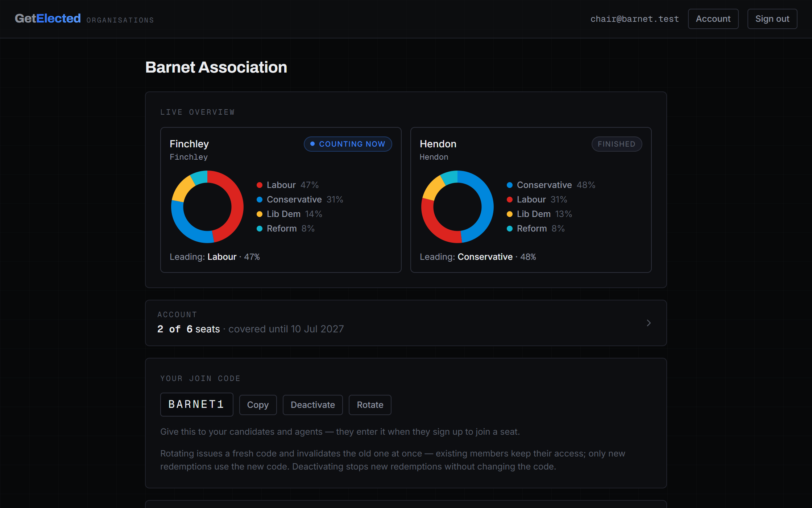This screenshot has width=812, height=508.
Task: Click Finchley Conservative blue legend dot
Action: (260, 200)
